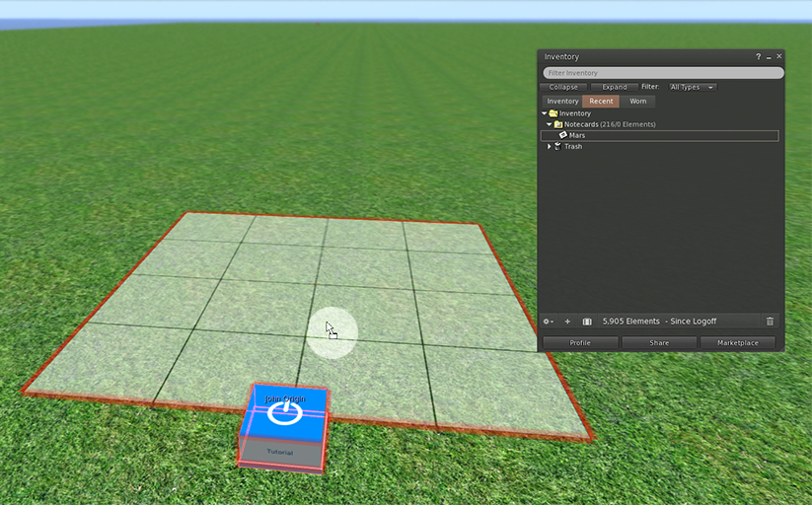
Task: Switch to the Worn tab
Action: tap(638, 101)
